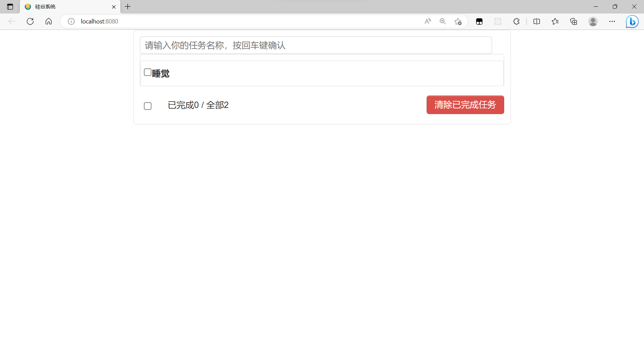Viewport: 644px width, 342px height.
Task: Reload the localhost page
Action: coord(30,21)
